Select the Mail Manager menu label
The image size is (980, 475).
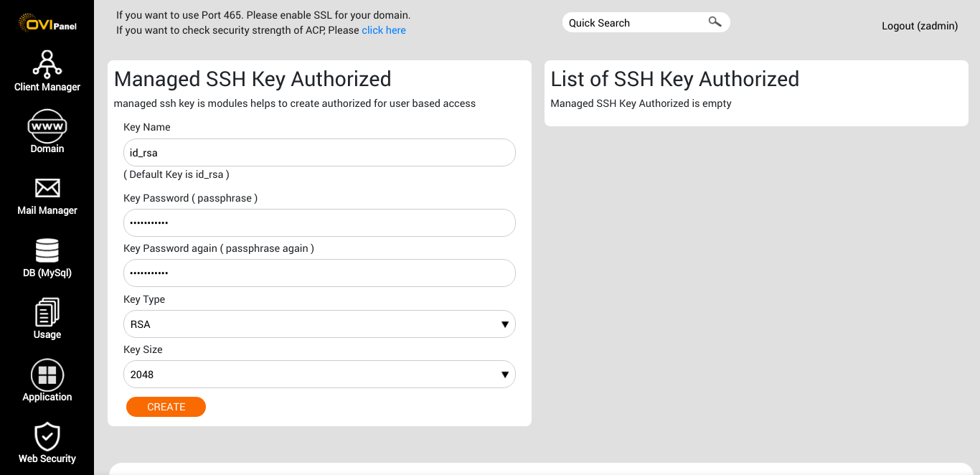click(x=47, y=210)
